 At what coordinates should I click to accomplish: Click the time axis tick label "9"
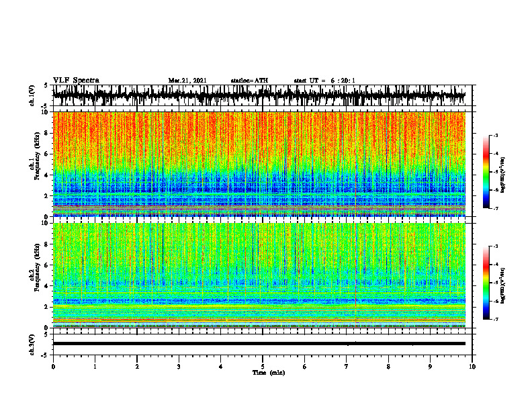430,367
